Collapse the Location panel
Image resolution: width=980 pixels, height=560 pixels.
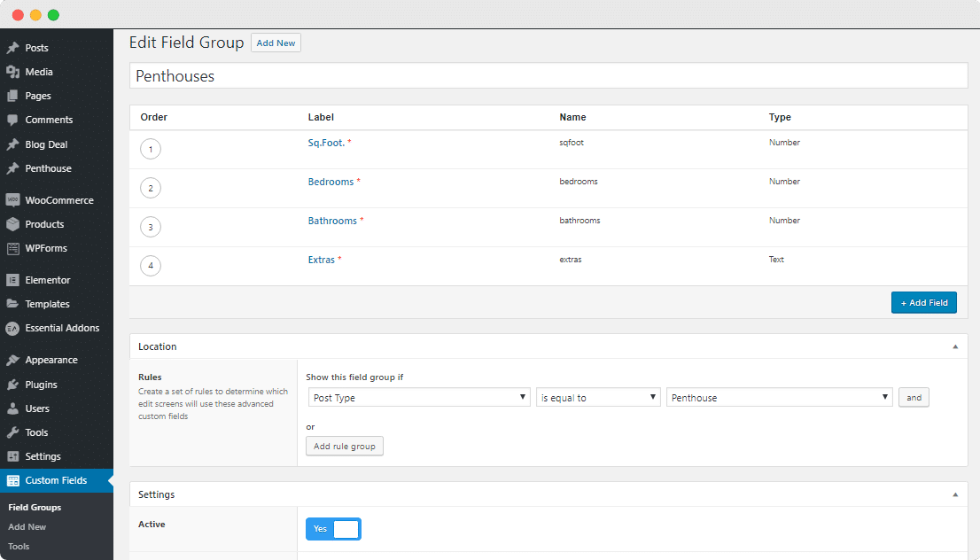pyautogui.click(x=955, y=346)
